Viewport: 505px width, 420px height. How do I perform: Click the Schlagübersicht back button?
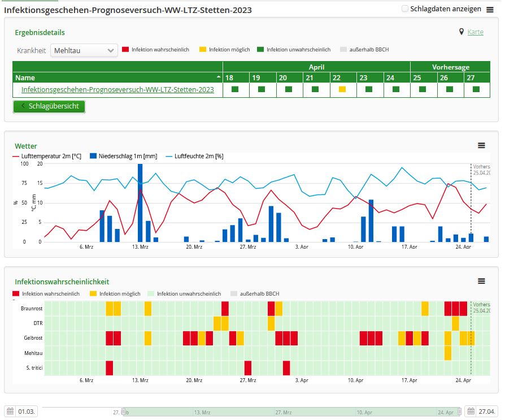pyautogui.click(x=49, y=106)
